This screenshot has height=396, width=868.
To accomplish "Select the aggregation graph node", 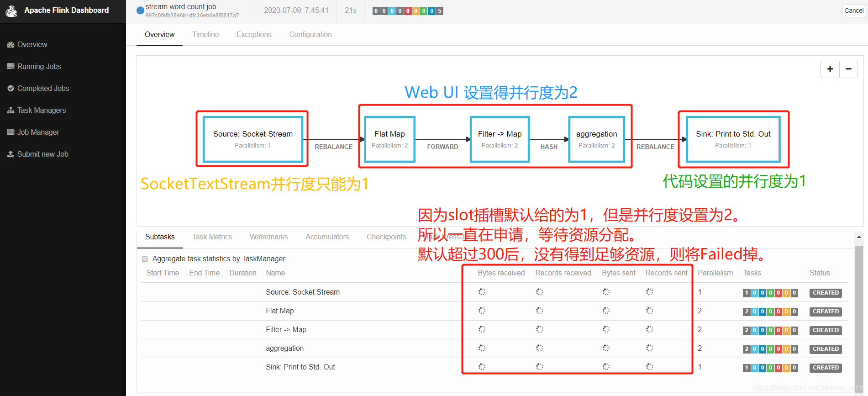I will [x=596, y=139].
